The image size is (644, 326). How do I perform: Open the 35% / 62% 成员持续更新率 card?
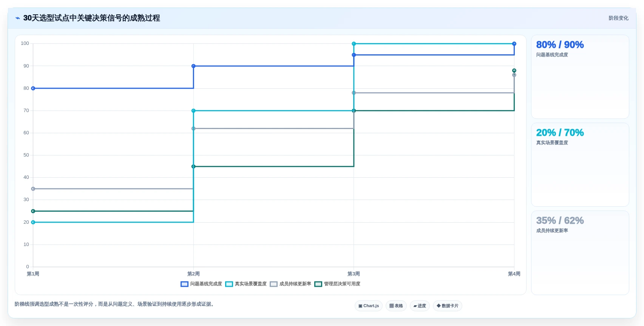(580, 253)
